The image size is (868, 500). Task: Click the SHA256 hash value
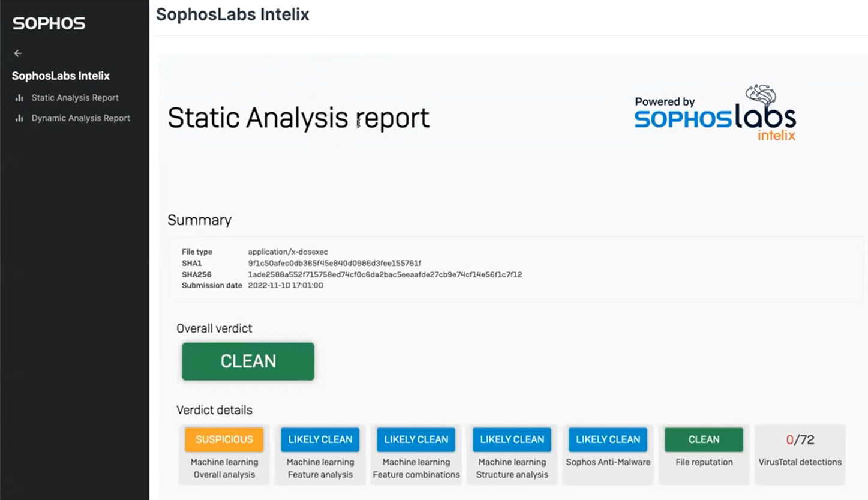pos(385,274)
